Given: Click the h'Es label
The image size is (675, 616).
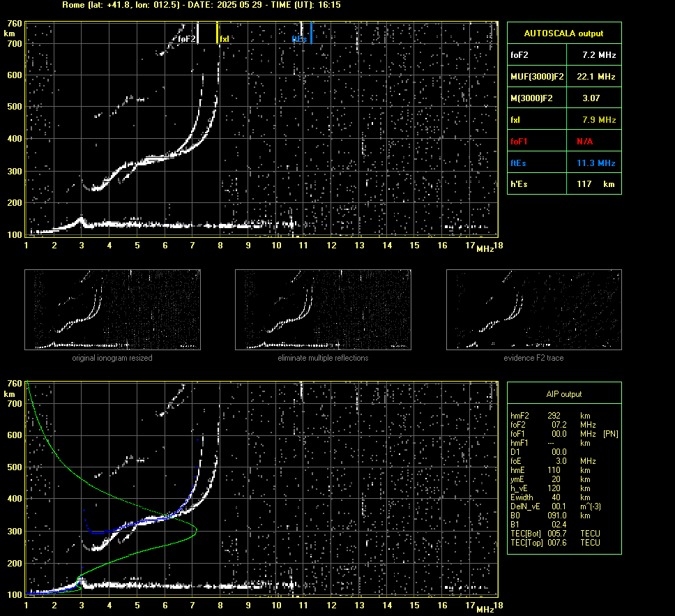Looking at the screenshot, I should point(519,184).
